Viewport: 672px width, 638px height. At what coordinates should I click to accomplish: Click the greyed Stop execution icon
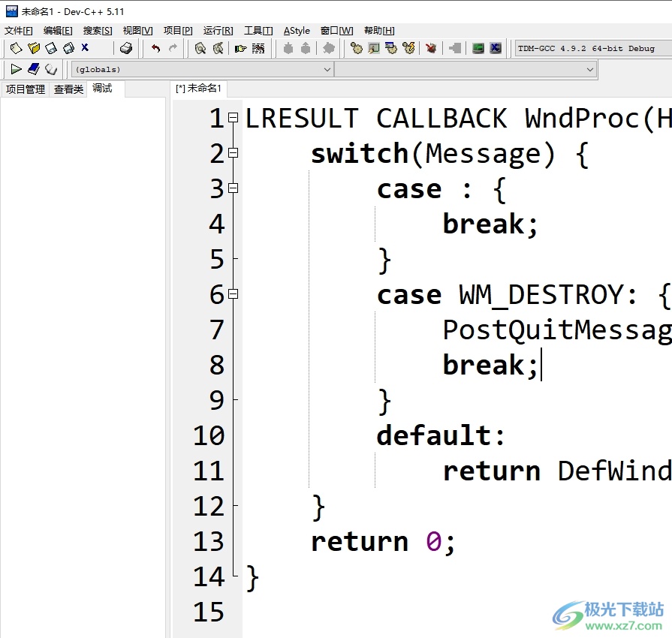tap(455, 48)
